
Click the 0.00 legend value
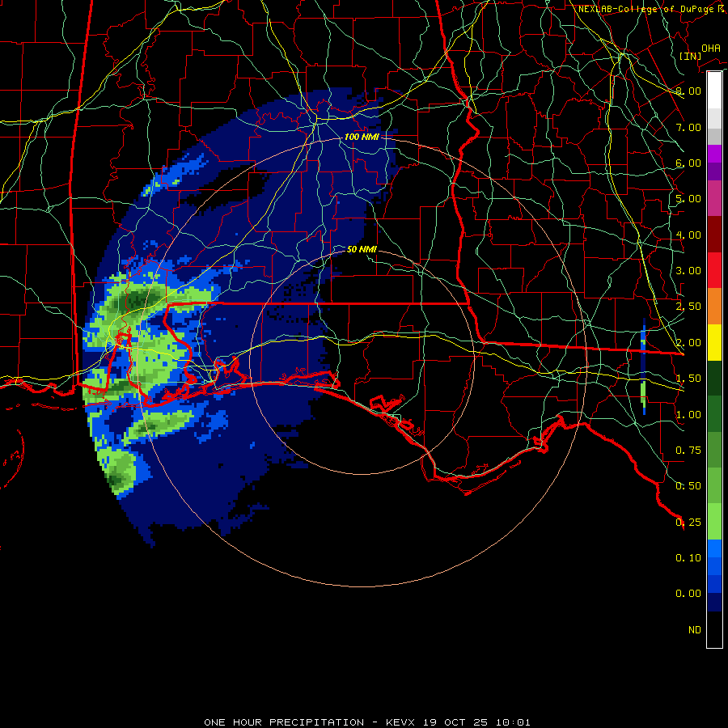(688, 594)
